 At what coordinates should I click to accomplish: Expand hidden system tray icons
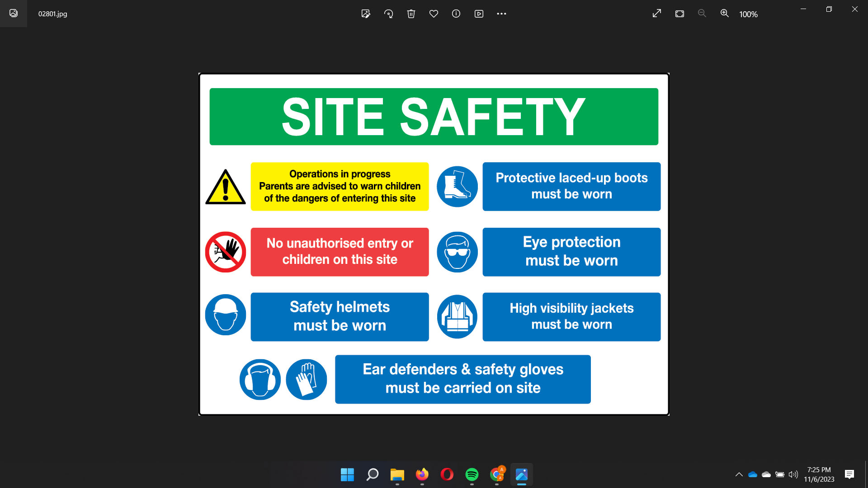739,474
